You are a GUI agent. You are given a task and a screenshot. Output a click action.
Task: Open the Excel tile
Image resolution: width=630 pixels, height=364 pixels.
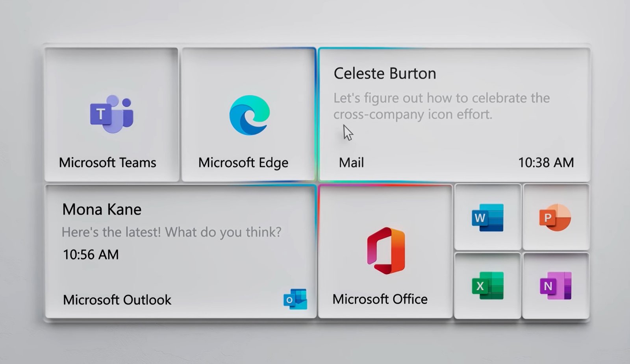[x=487, y=286]
